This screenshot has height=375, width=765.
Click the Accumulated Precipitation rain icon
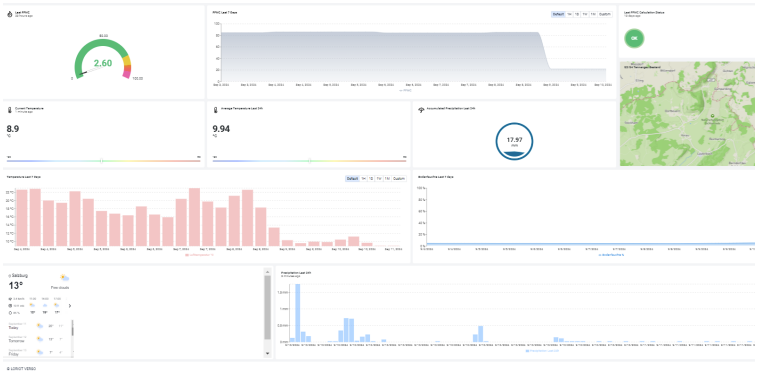tap(421, 110)
